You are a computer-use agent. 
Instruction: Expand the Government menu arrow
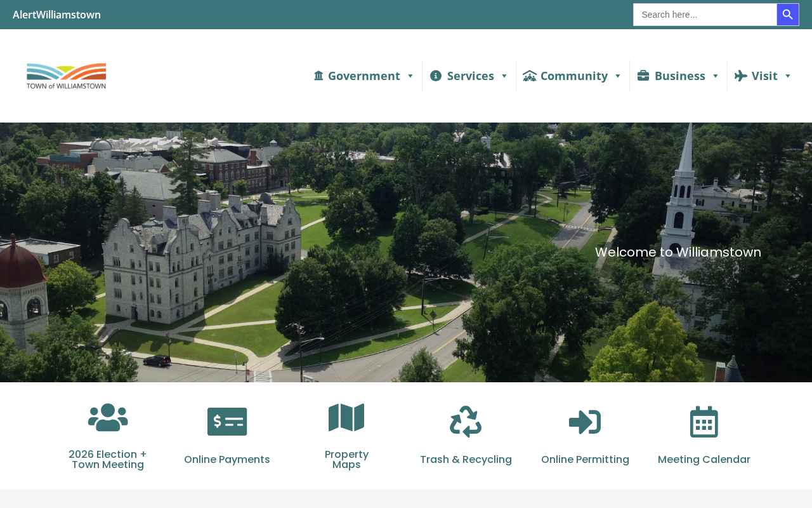tap(410, 76)
